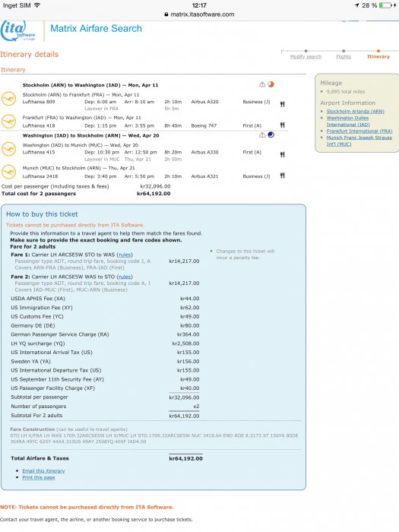Click the orange day-flight indicator icon
399x532 pixels.
click(271, 84)
